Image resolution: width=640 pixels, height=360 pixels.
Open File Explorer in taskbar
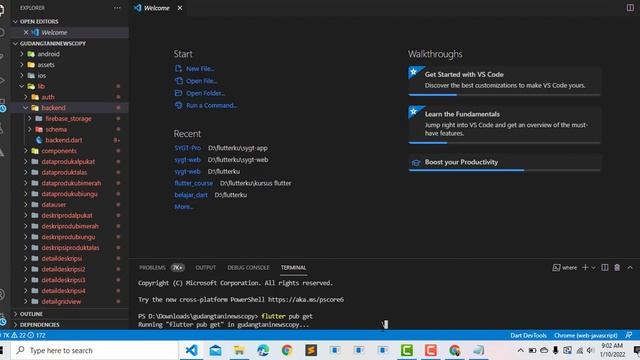[239, 350]
